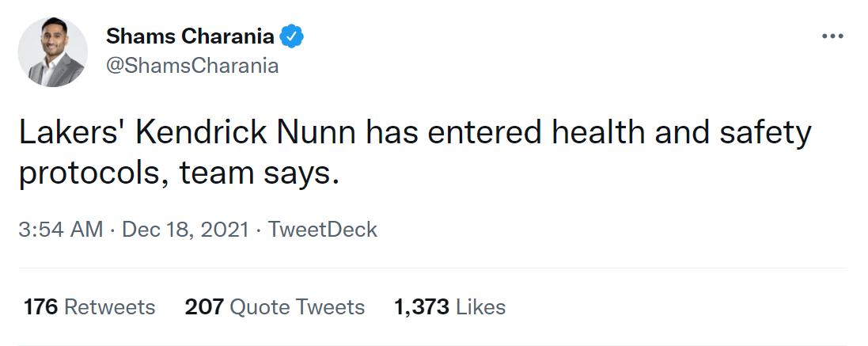Click "Kendrick Nunn" in the tweet text
This screenshot has height=346, width=868.
click(246, 133)
